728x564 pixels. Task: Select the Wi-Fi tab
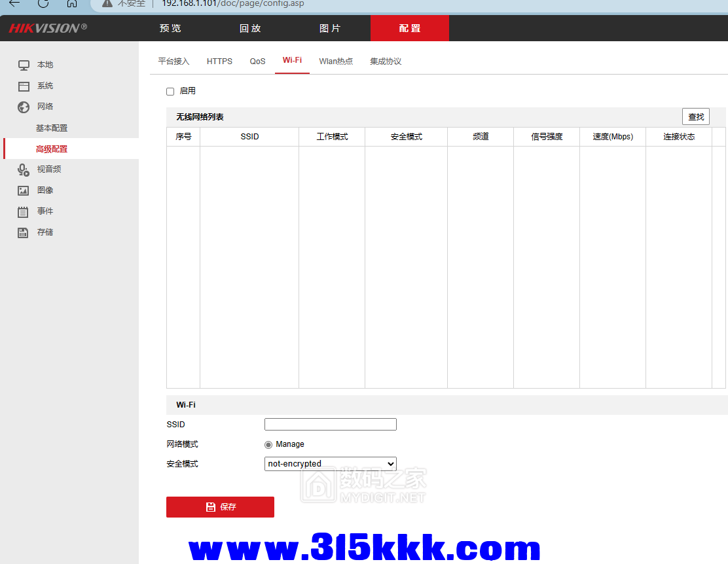pos(292,60)
